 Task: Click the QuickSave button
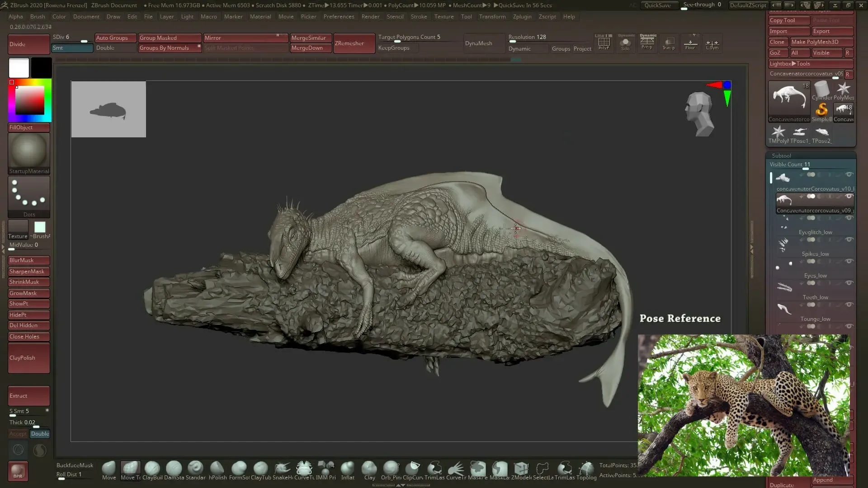[x=656, y=5]
